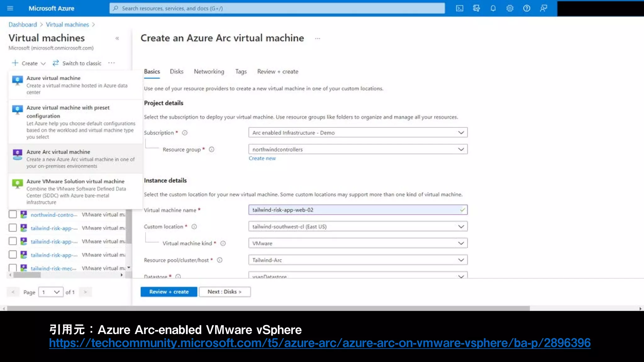This screenshot has height=362, width=644.
Task: Click Switch to classic
Action: [x=77, y=63]
